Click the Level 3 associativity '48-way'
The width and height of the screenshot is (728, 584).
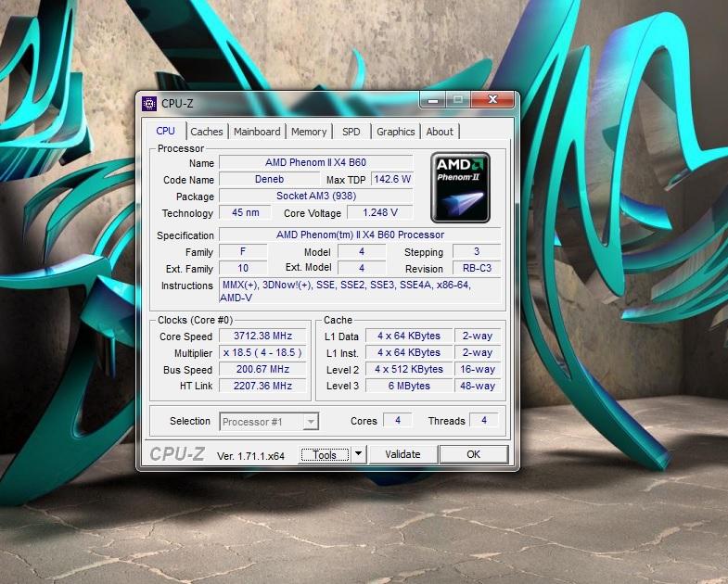pos(478,386)
